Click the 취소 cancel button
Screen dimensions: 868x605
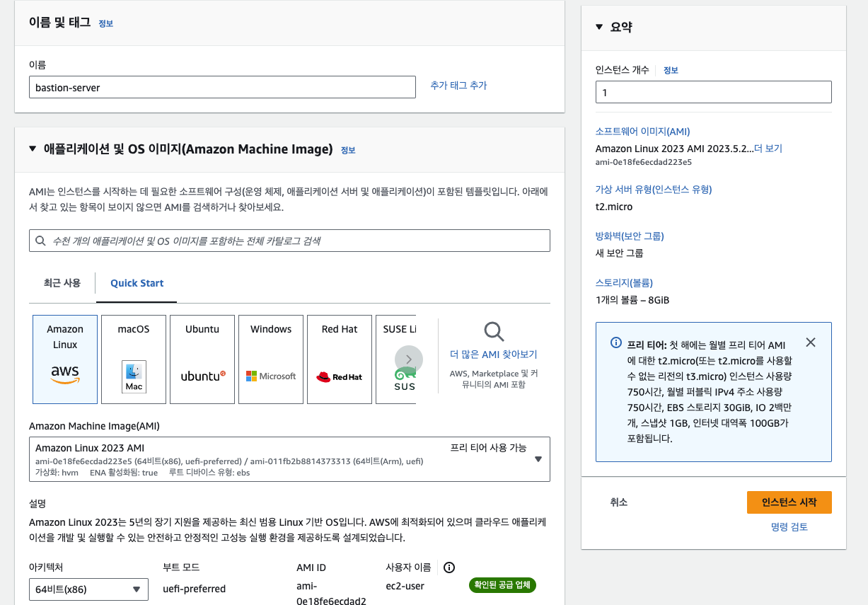(x=619, y=502)
